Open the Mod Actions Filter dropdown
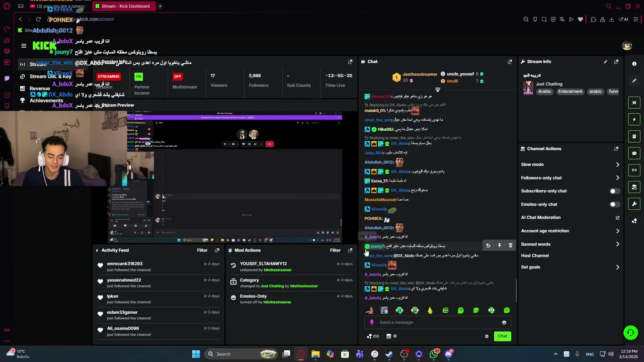 point(335,250)
